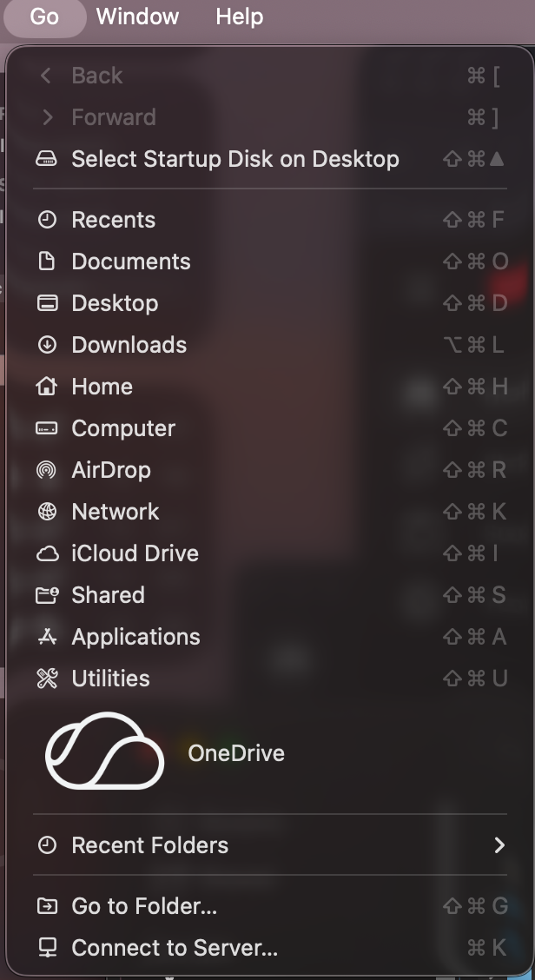Click the iCloud Drive cloud icon

[47, 553]
